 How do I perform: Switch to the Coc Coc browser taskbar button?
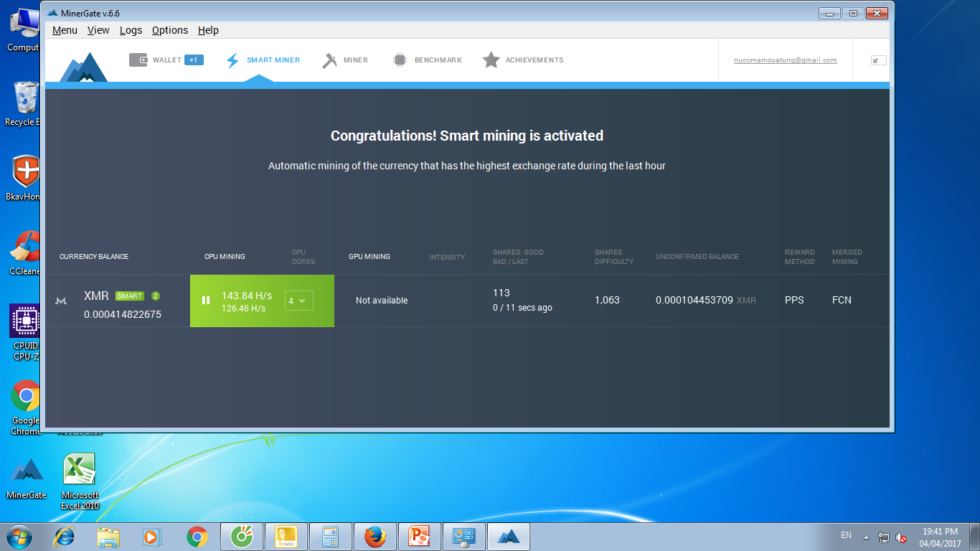click(242, 537)
